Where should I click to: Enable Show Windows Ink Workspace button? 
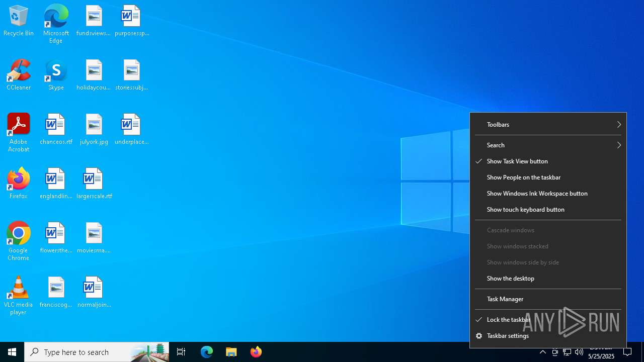click(x=548, y=194)
